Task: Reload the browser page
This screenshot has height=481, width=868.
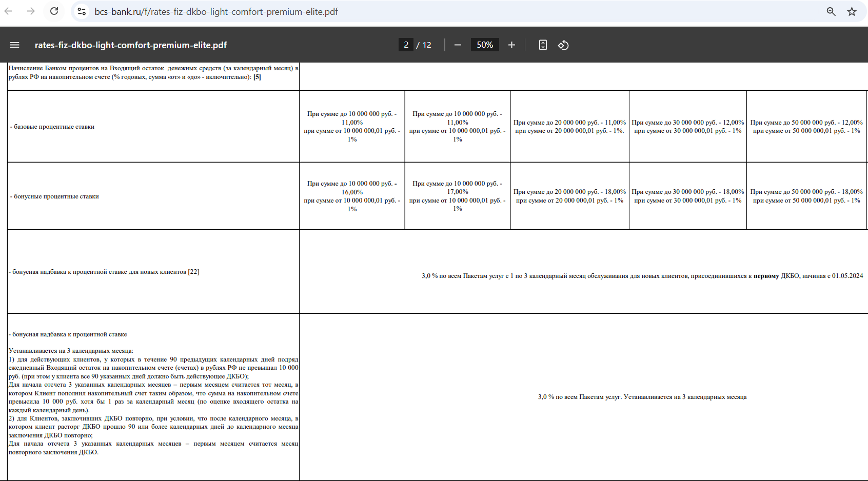Action: [x=54, y=11]
